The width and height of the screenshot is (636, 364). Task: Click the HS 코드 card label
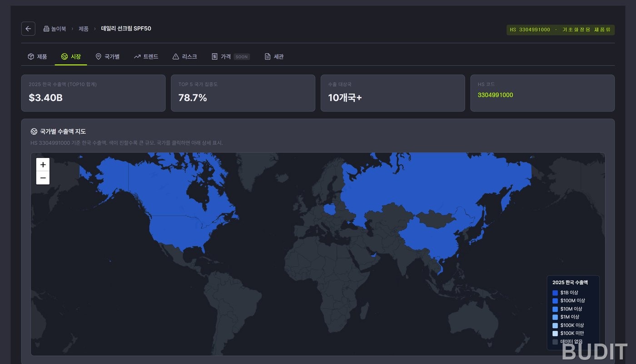pyautogui.click(x=487, y=84)
